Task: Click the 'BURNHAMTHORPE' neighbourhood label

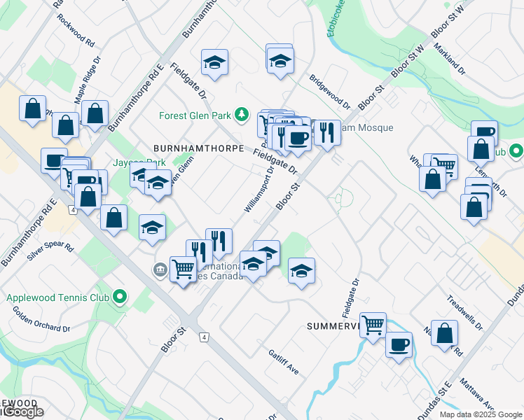Action: 199,148
